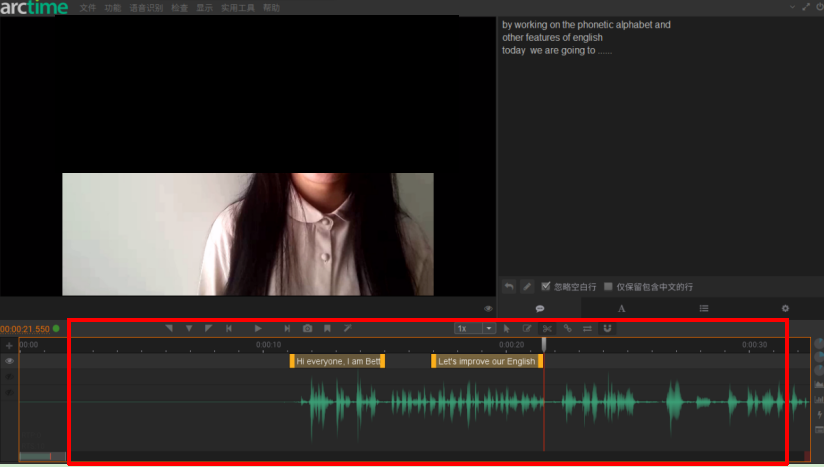Select the scissors cut tool
824x467 pixels.
coord(547,328)
